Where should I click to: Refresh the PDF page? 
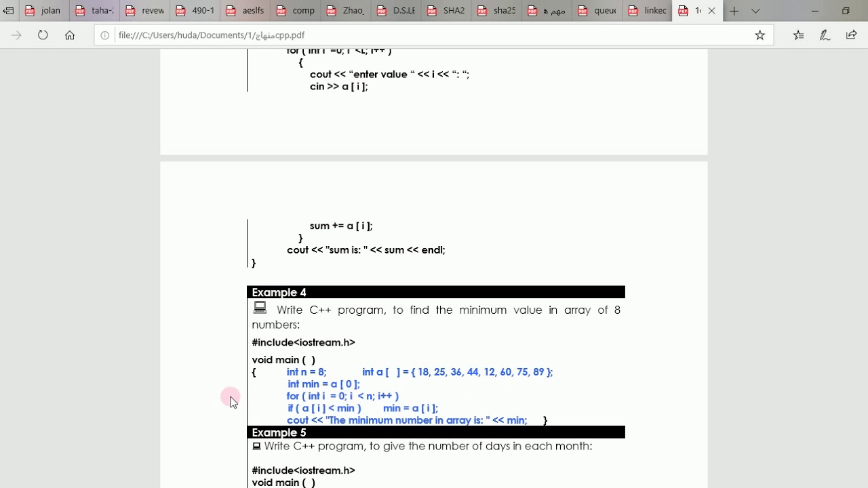point(43,35)
